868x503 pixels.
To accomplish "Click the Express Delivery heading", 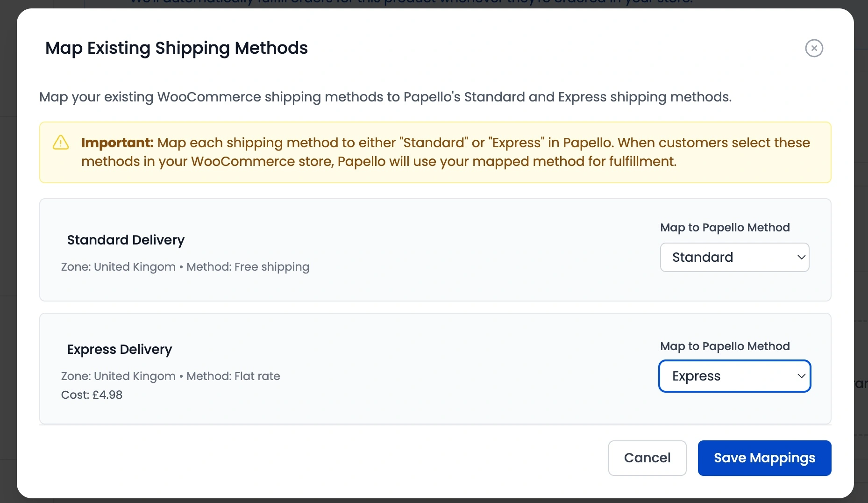I will [x=119, y=349].
